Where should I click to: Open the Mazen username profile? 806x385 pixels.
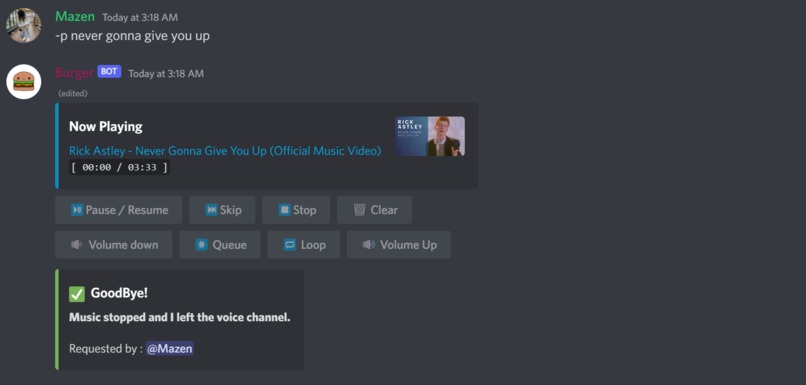pyautogui.click(x=75, y=16)
